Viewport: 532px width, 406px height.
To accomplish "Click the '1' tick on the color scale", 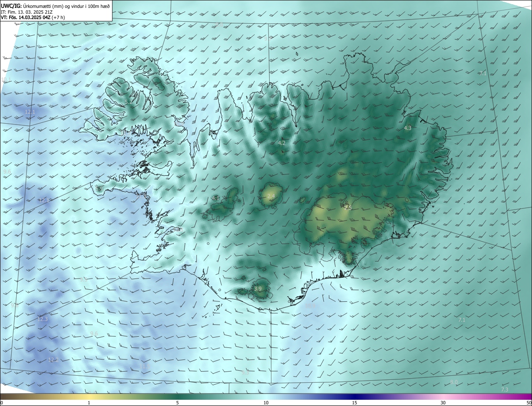I will 89,403.
